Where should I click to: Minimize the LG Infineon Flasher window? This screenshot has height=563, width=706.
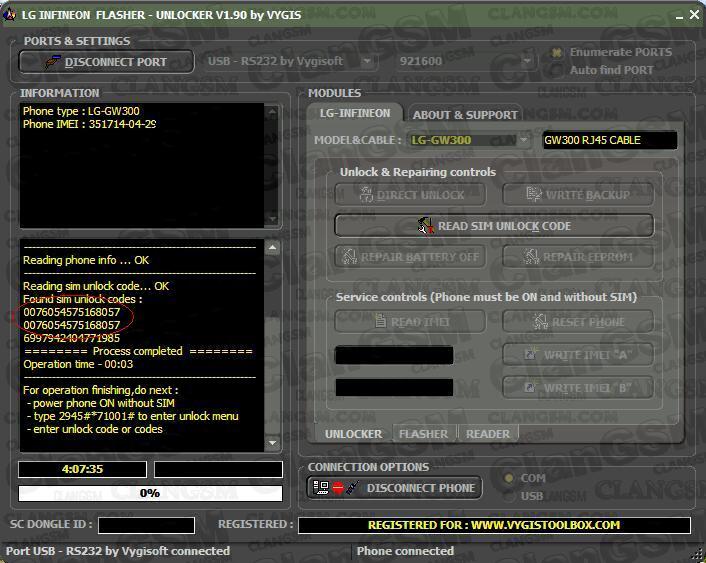coord(680,16)
